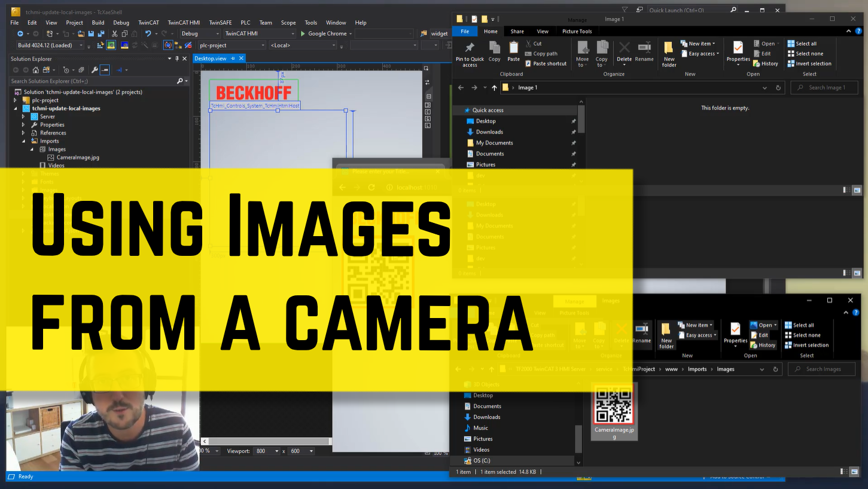Click Edit in Images window ribbon
This screenshot has width=868, height=489.
pyautogui.click(x=759, y=335)
